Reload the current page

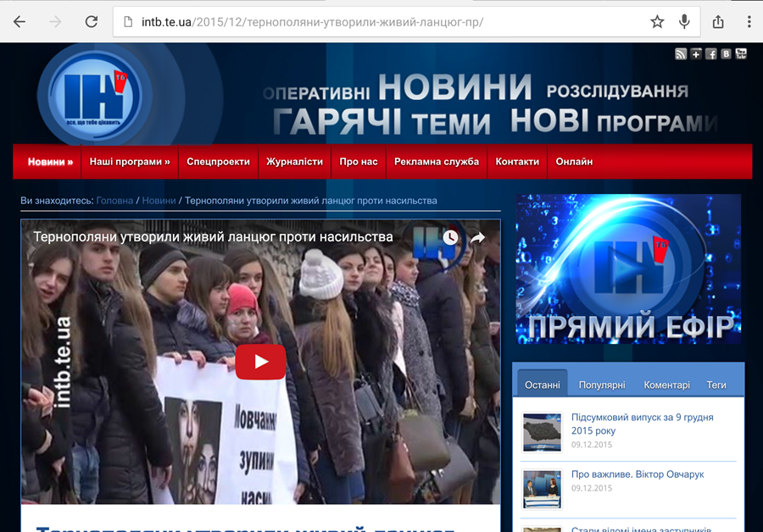(92, 22)
